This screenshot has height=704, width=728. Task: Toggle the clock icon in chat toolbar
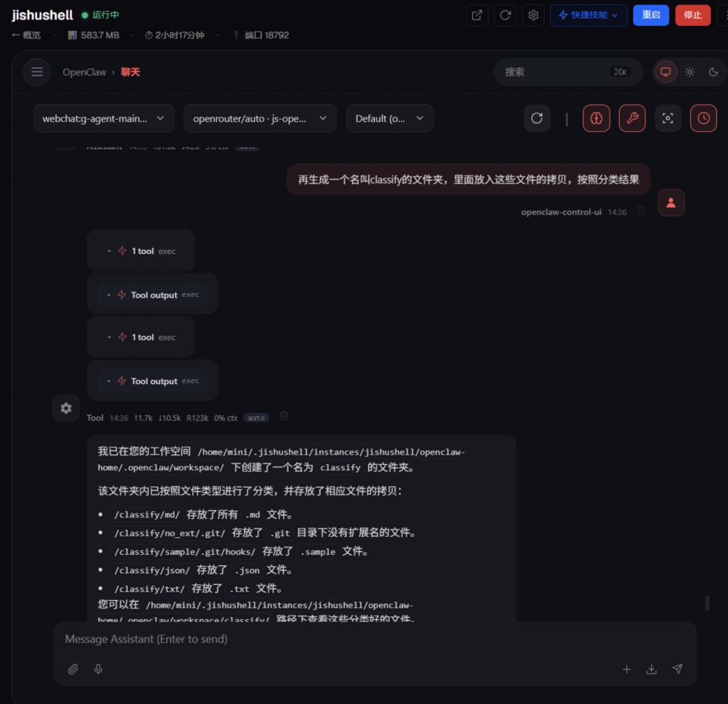tap(703, 119)
